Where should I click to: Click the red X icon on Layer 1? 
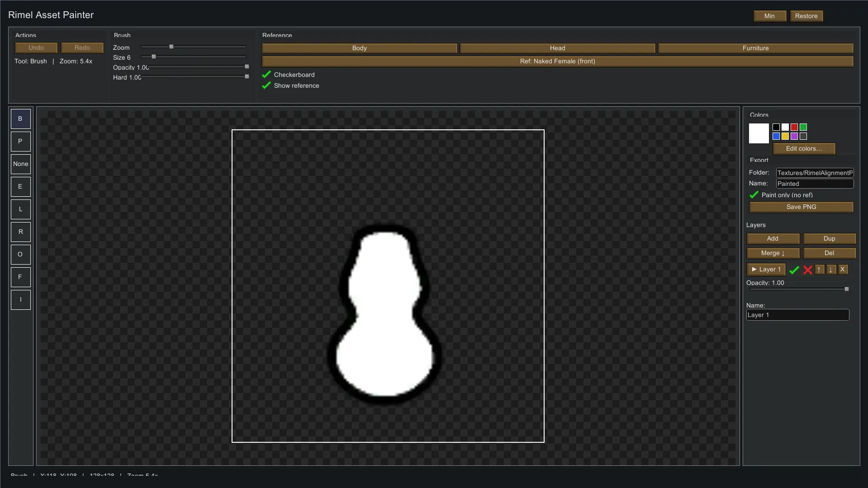tap(807, 270)
